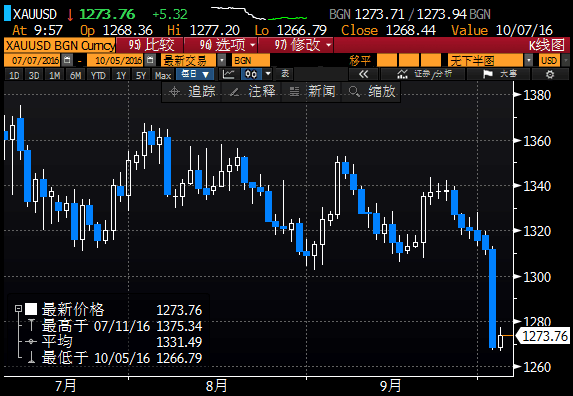The height and width of the screenshot is (396, 573).
Task: Click the last white candlestick at 1273
Action: pyautogui.click(x=500, y=340)
